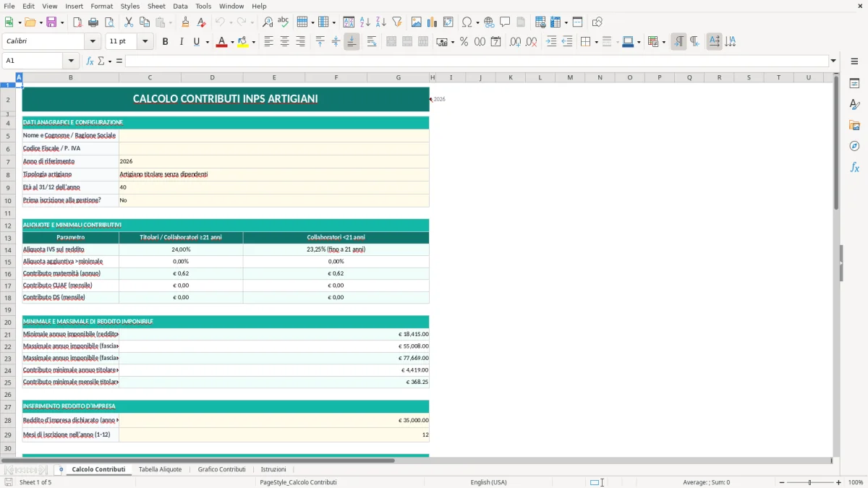Click the Format as Percent icon
The width and height of the screenshot is (868, 488).
click(464, 42)
